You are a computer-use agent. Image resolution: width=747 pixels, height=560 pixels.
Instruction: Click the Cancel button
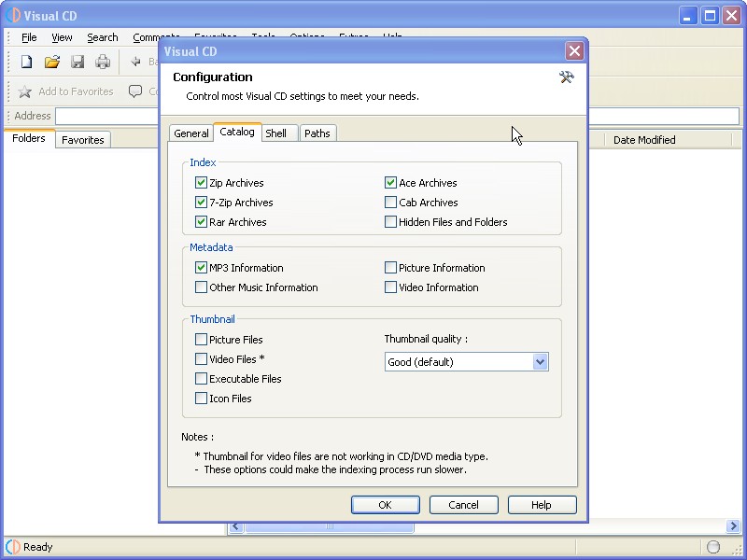(463, 505)
